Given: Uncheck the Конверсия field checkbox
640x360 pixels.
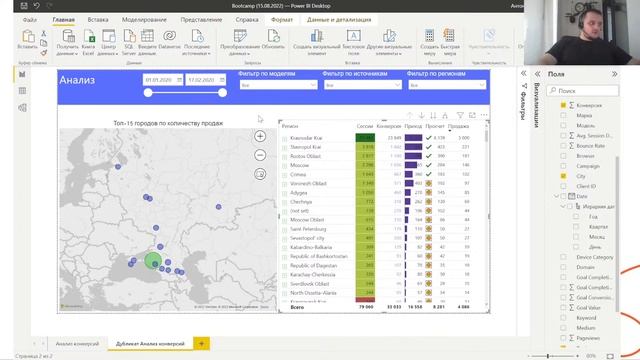Looking at the screenshot, I should pyautogui.click(x=563, y=105).
